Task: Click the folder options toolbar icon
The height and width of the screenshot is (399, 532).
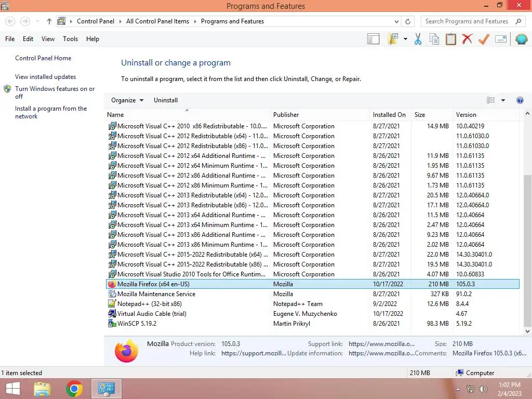Action: tap(393, 39)
